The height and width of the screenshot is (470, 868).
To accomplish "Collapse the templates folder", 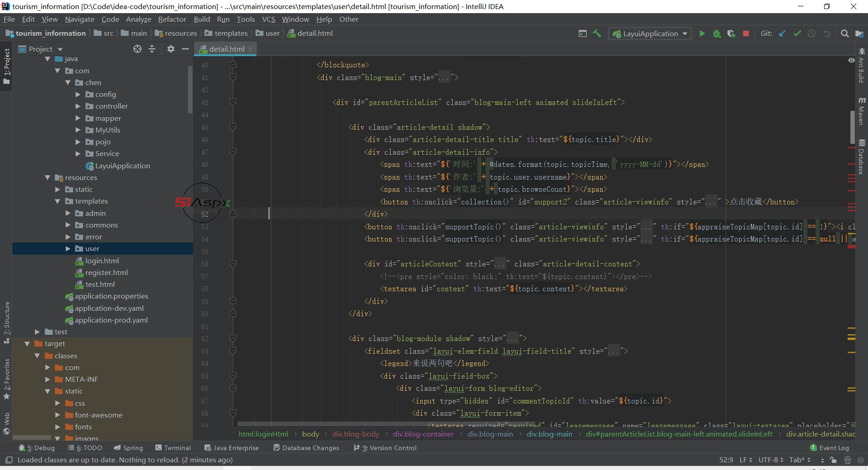I will (57, 201).
